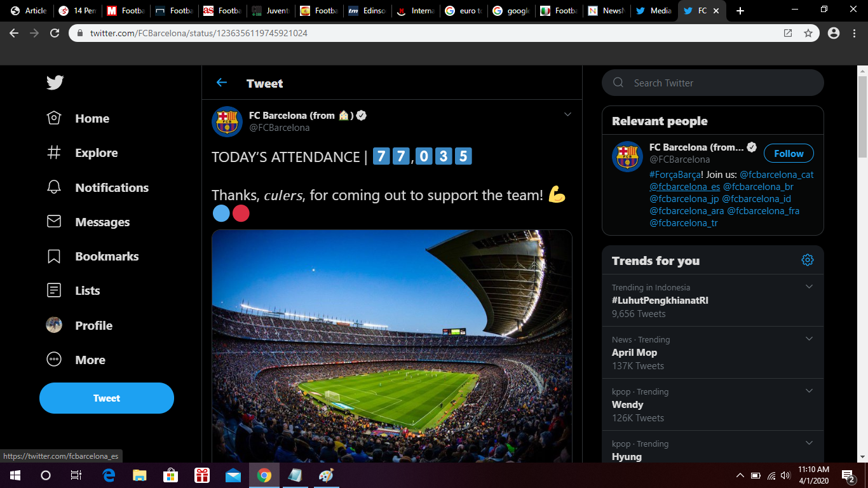The width and height of the screenshot is (868, 488).
Task: Open the Chrome three-dot menu
Action: tap(854, 33)
